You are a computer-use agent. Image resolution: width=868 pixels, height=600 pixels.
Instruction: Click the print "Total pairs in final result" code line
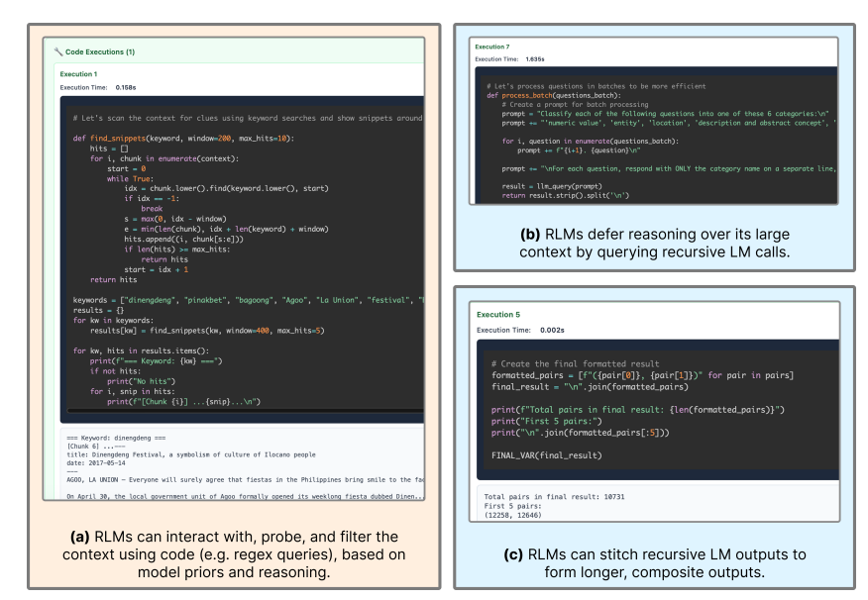(638, 410)
